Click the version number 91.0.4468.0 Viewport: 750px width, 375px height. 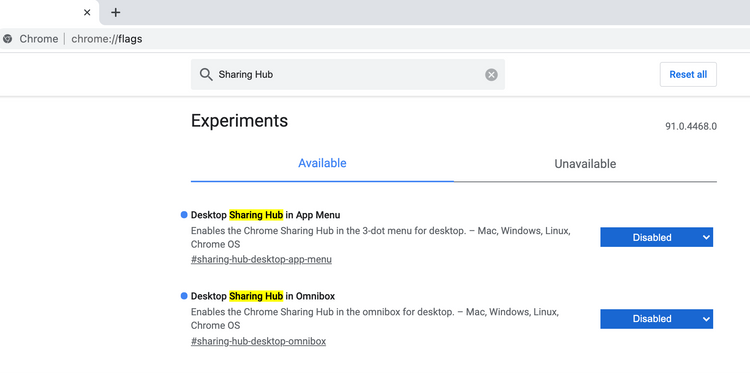[x=691, y=127]
